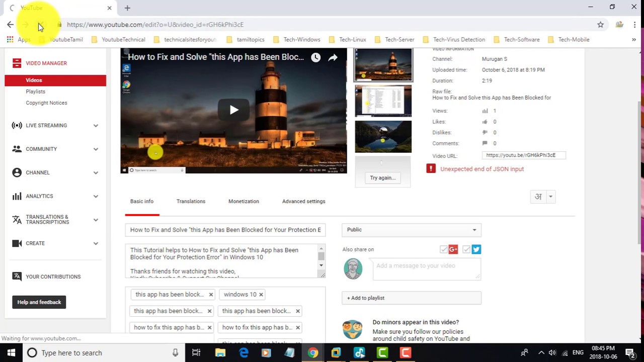This screenshot has width=644, height=362.
Task: Open the language input tool dropdown
Action: [x=550, y=197]
